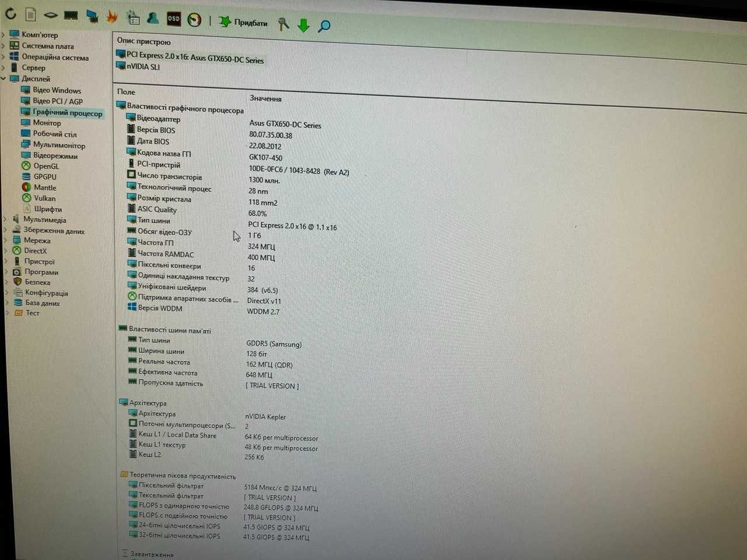Image resolution: width=747 pixels, height=560 pixels.
Task: Click the CPU chip icon in toolbar
Action: pos(51,15)
